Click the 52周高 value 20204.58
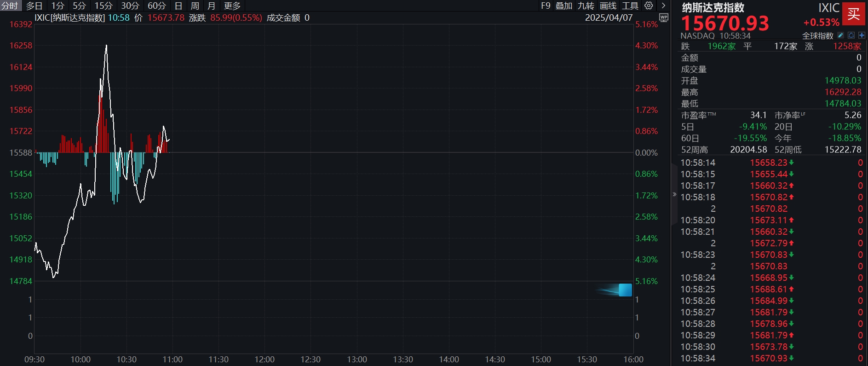The height and width of the screenshot is (366, 868). coord(748,150)
